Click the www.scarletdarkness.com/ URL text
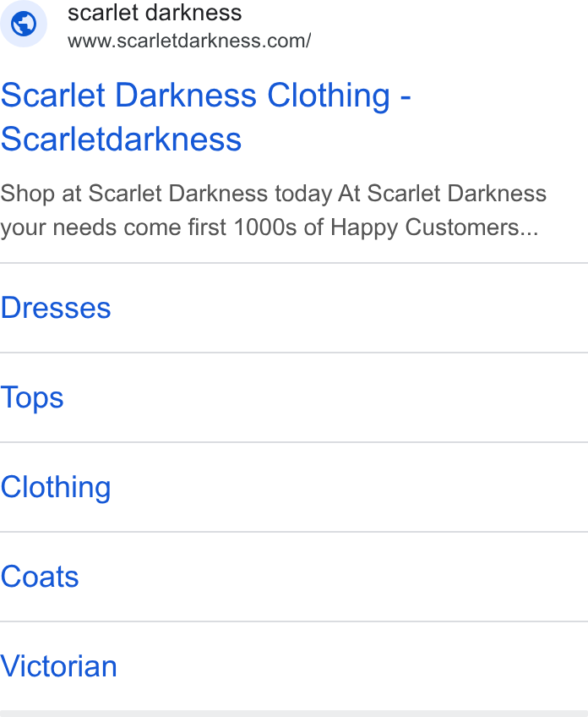The image size is (588, 717). pyautogui.click(x=189, y=41)
